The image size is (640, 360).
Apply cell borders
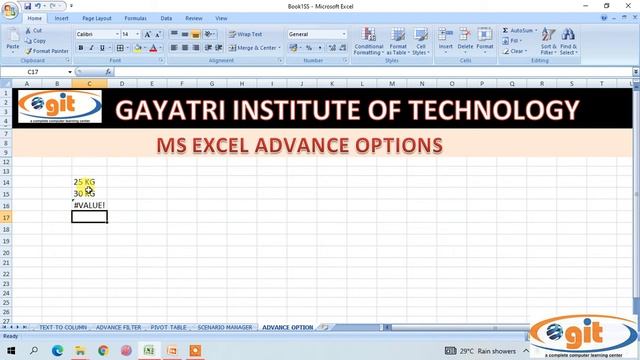[120, 48]
